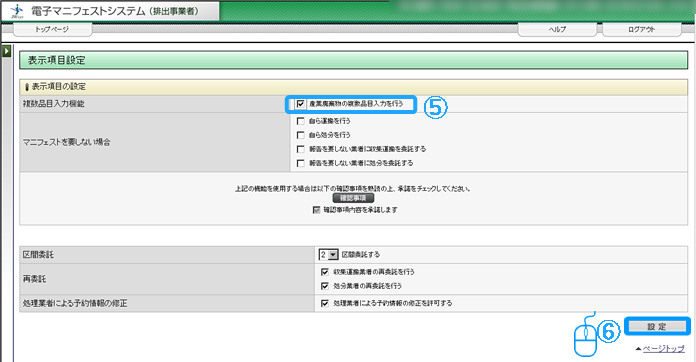Click the 表示項目の設定 section header

(x=59, y=87)
